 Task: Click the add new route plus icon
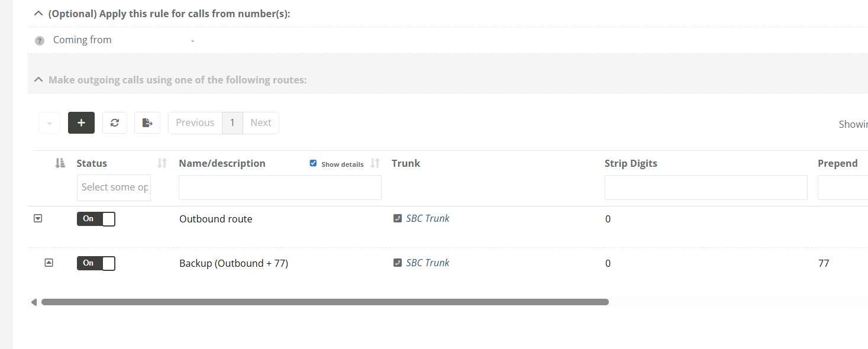[x=81, y=123]
